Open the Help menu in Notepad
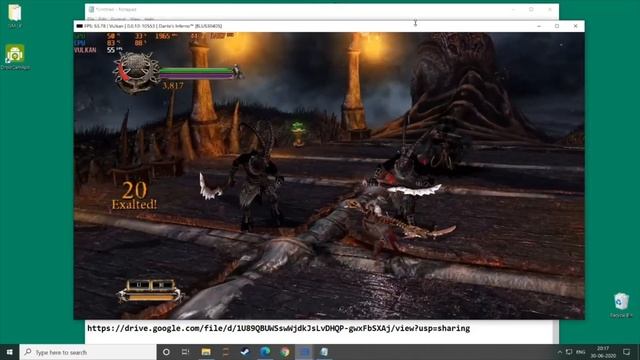Screen dimensions: 640x360 click(149, 19)
